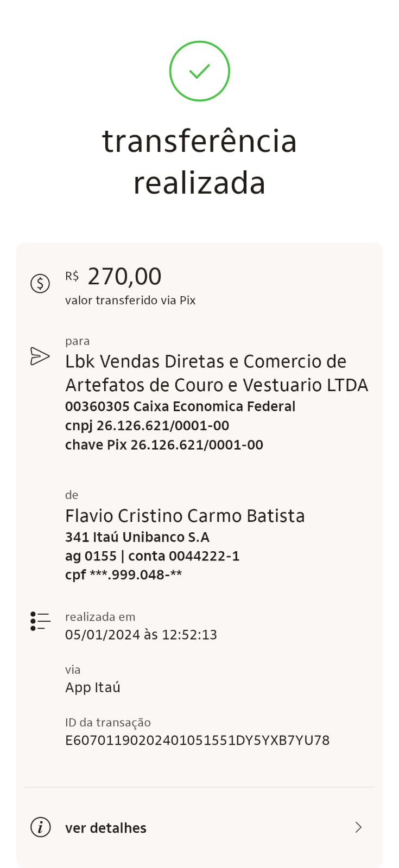Click the paper plane recipient icon
This screenshot has height=868, width=399.
point(40,356)
